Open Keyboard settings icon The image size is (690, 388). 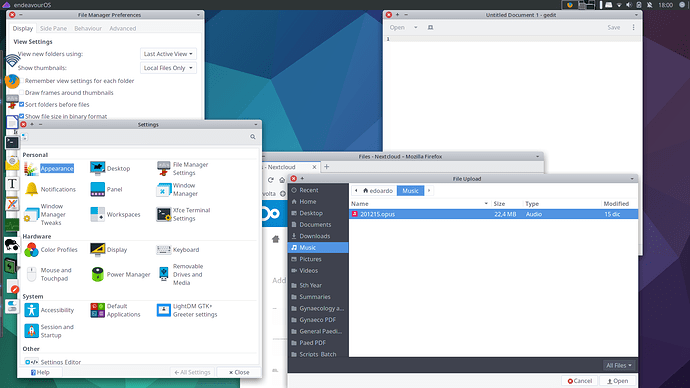(x=163, y=249)
